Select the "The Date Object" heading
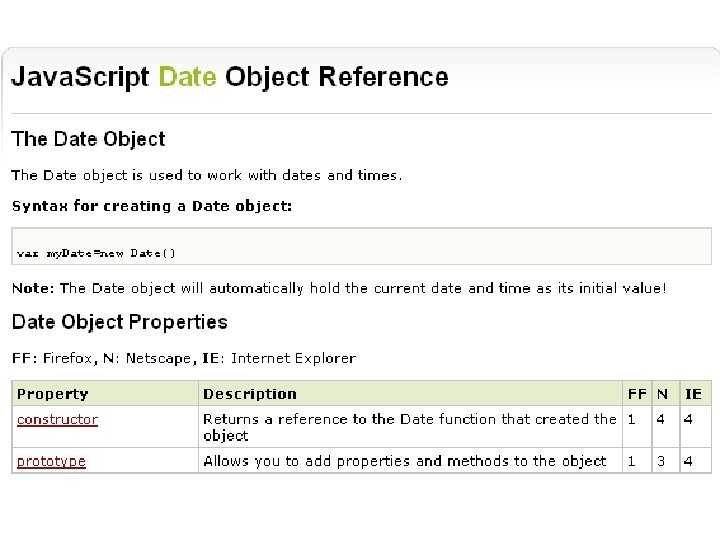Viewport: 720px width, 540px height. coord(88,139)
